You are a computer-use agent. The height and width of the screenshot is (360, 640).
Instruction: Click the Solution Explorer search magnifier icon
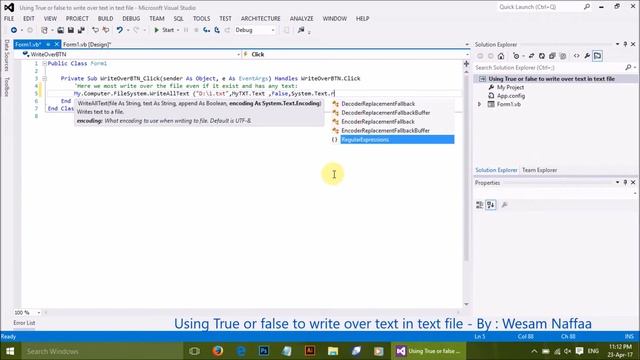pos(628,67)
